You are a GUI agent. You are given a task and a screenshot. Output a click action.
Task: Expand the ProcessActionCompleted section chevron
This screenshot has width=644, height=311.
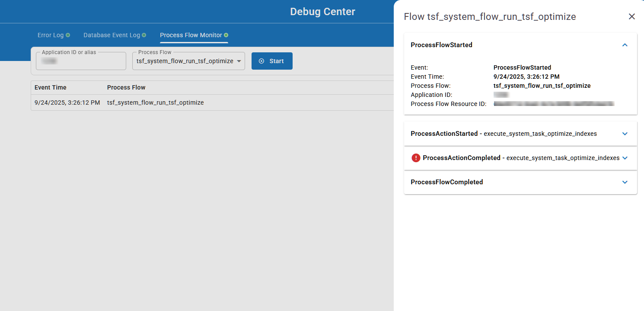pyautogui.click(x=625, y=158)
